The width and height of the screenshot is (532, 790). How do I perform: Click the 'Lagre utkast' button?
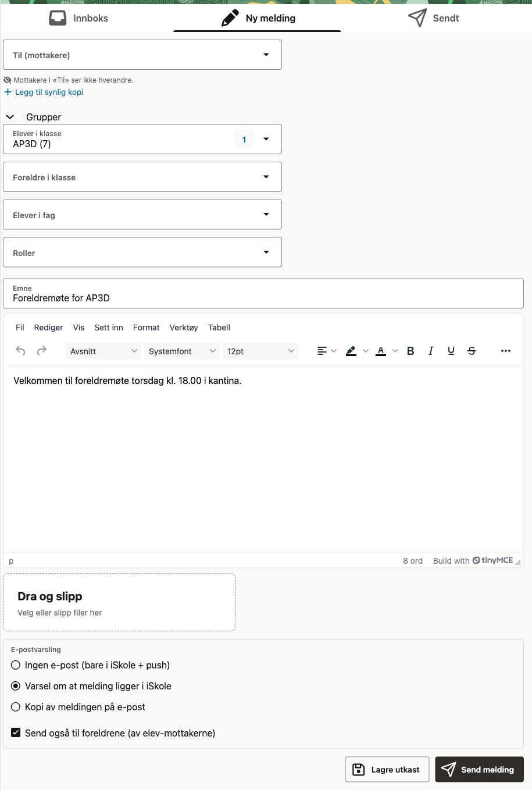pyautogui.click(x=387, y=769)
